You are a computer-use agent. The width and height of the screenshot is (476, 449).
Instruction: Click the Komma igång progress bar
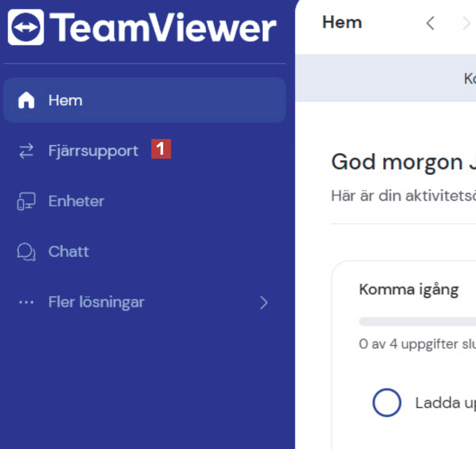coord(417,321)
